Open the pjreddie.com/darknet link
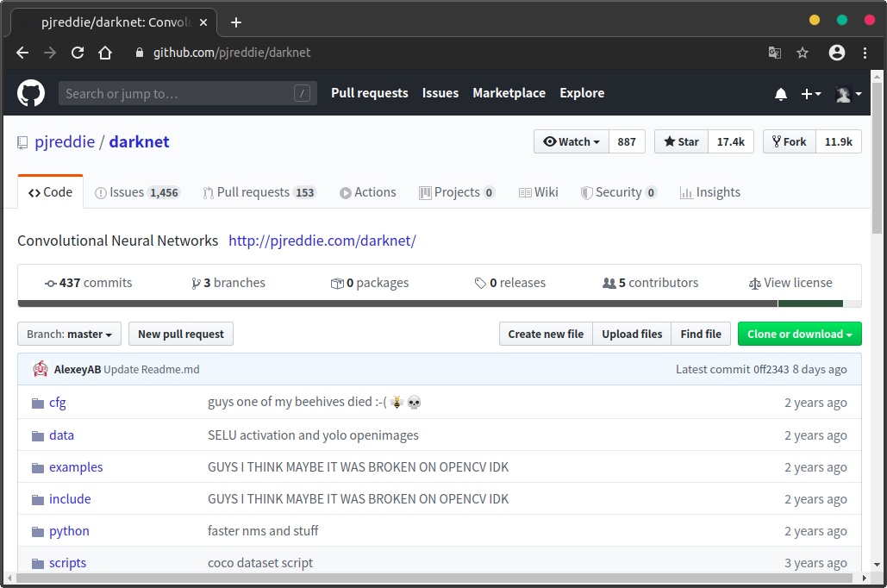Screen dimensions: 887x588 [322, 241]
